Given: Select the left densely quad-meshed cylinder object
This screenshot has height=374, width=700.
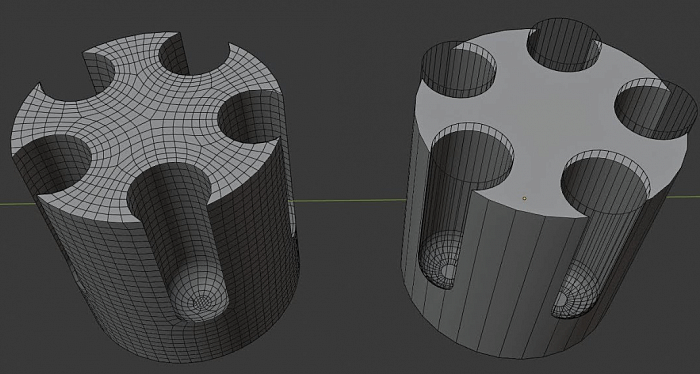Looking at the screenshot, I should click(x=154, y=196).
